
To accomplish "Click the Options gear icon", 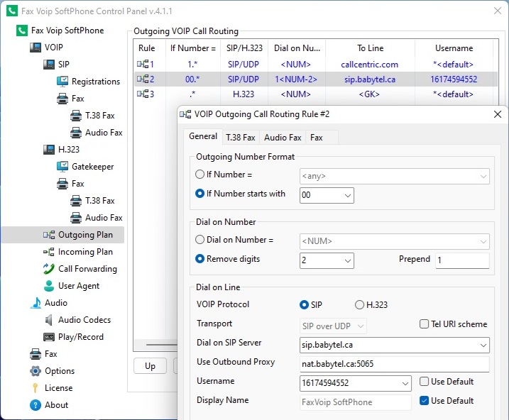I will (x=35, y=371).
